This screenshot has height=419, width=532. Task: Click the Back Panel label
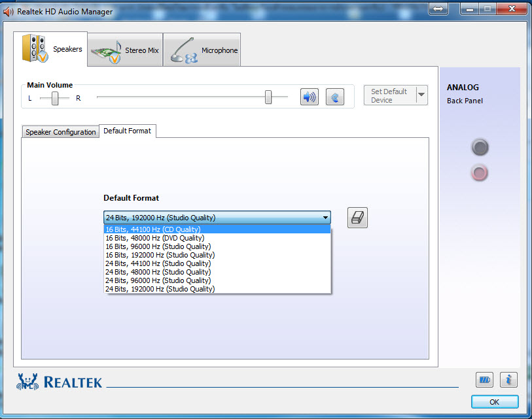(x=465, y=101)
